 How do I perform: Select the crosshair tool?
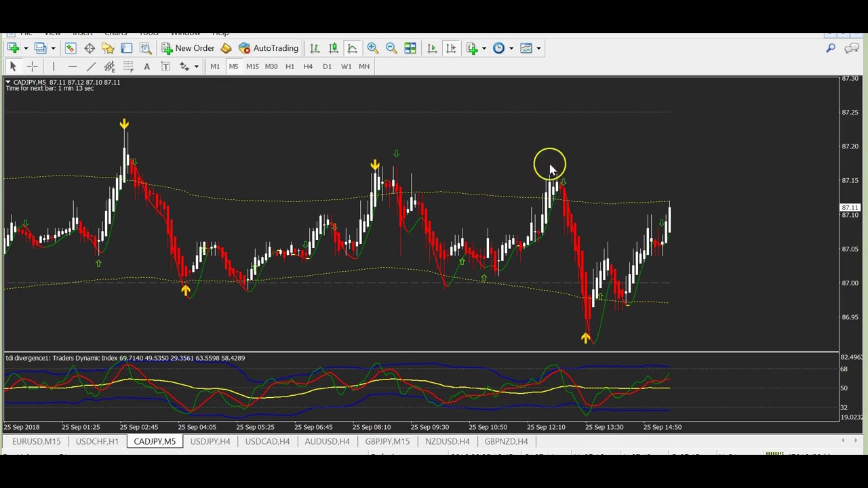point(32,66)
